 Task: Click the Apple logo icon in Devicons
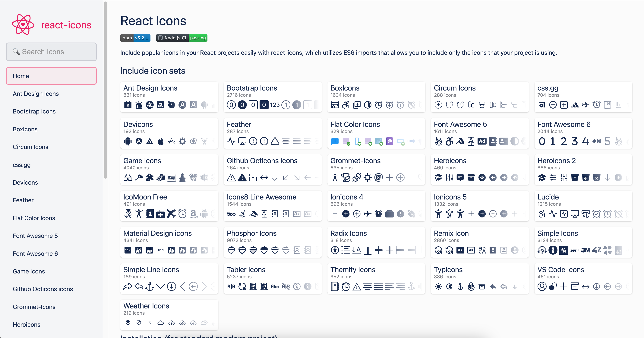(160, 141)
